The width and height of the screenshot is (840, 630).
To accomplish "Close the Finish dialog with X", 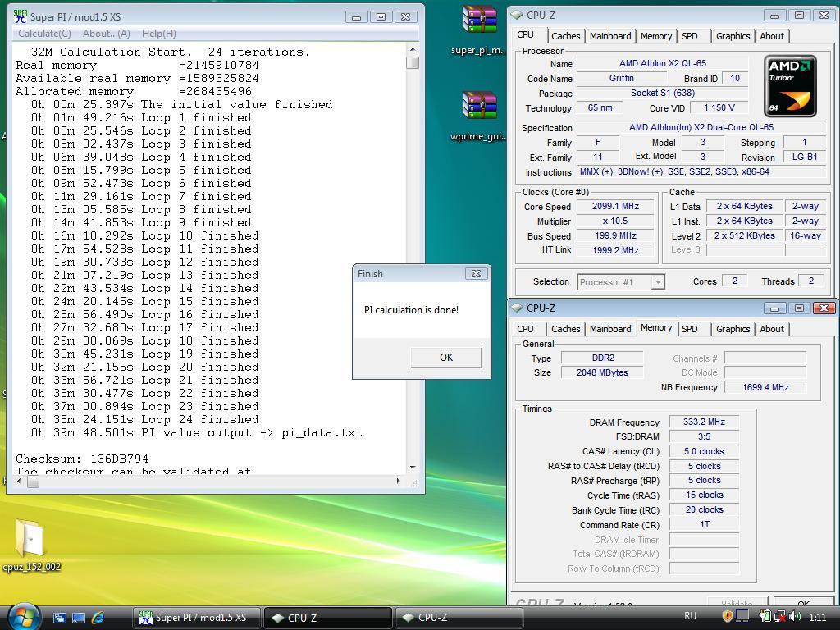I will pos(476,273).
